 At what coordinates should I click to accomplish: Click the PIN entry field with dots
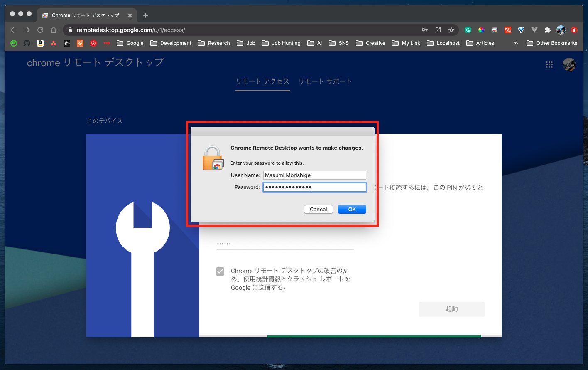point(285,244)
